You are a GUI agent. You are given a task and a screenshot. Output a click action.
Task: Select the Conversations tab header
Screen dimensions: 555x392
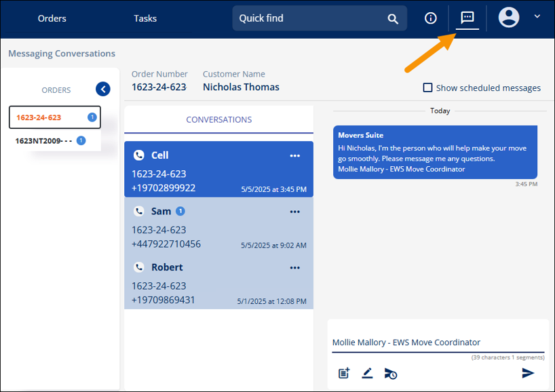(218, 119)
